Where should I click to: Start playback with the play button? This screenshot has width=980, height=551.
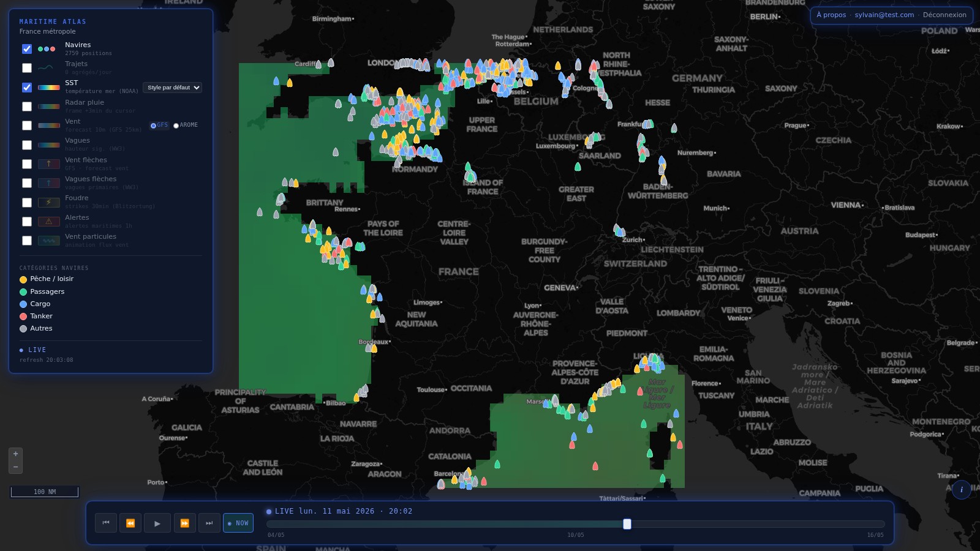coord(157,523)
